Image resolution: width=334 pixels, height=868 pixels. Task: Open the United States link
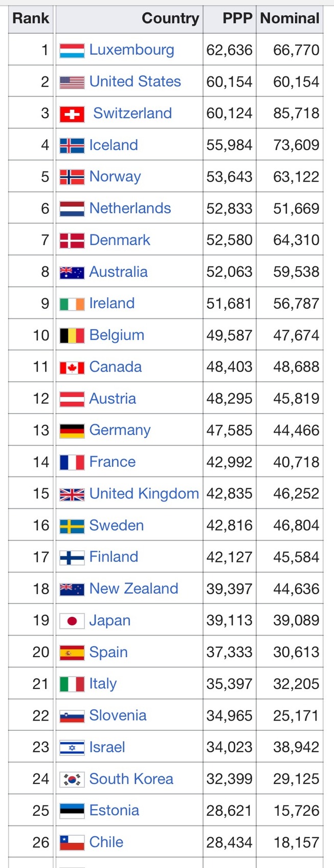[x=135, y=81]
